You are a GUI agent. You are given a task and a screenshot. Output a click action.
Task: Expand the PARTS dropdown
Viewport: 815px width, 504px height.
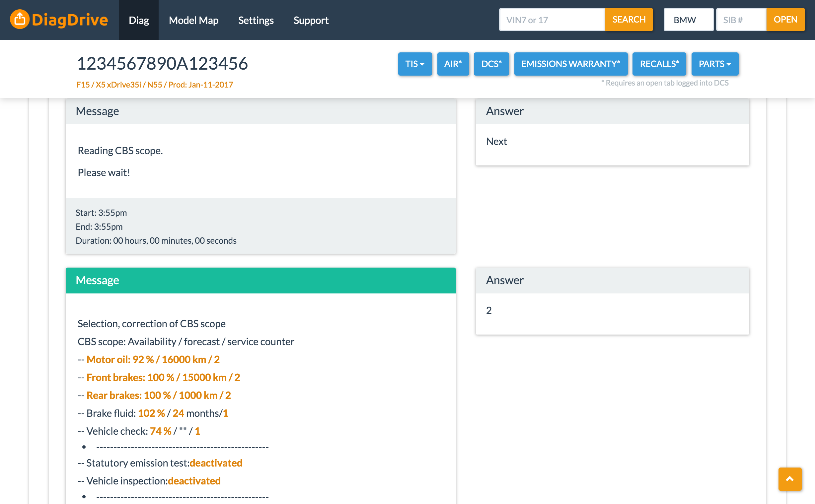pos(714,64)
